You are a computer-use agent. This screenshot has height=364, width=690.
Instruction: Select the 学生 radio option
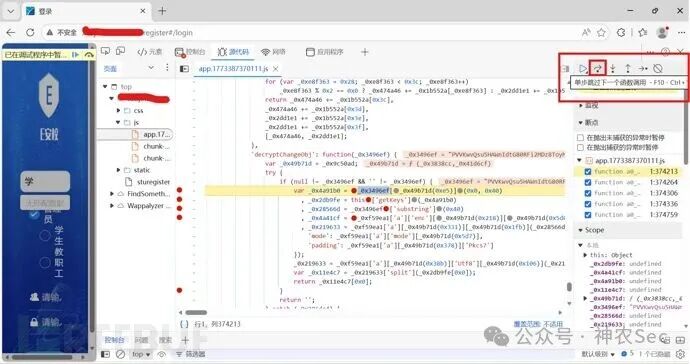(x=45, y=235)
